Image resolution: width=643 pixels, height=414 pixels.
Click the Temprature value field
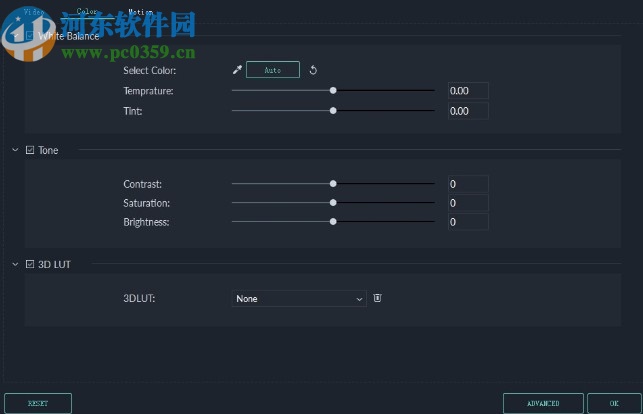point(468,91)
